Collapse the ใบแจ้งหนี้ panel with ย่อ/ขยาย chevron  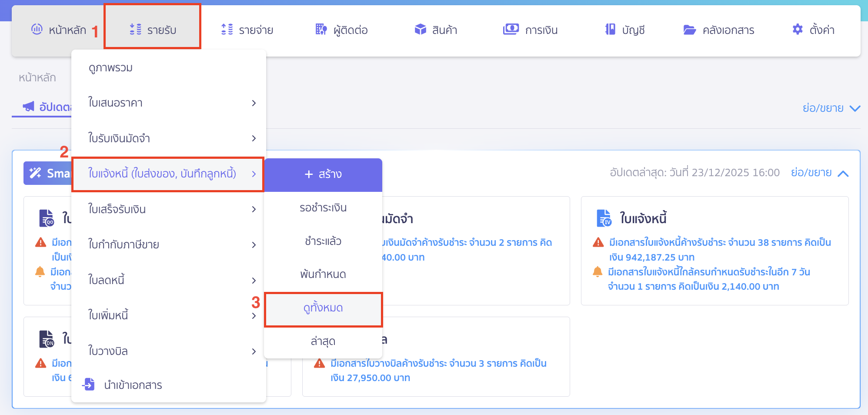click(x=843, y=173)
